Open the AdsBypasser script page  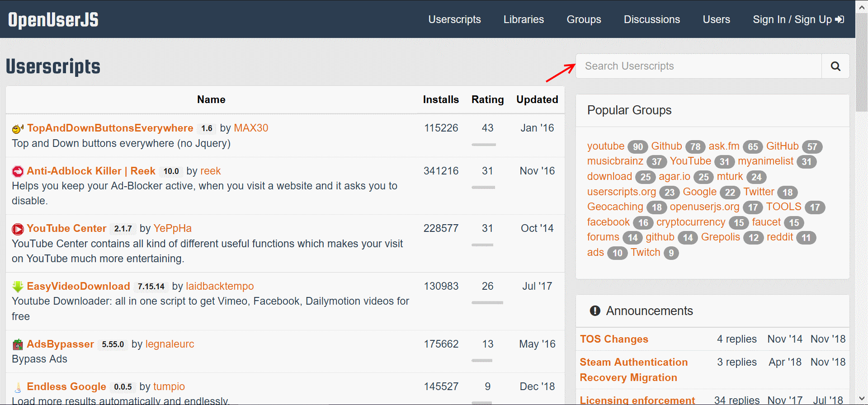[x=60, y=344]
